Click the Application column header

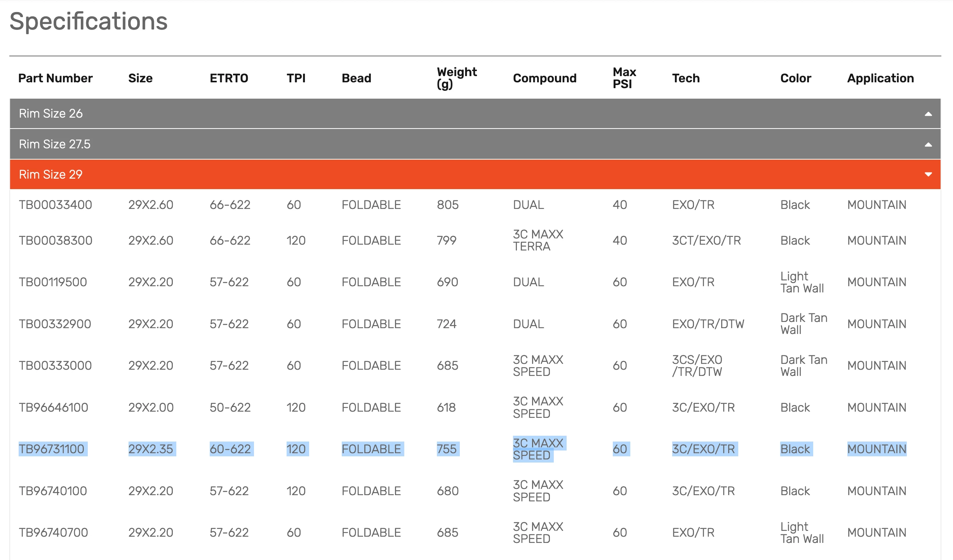(x=880, y=78)
